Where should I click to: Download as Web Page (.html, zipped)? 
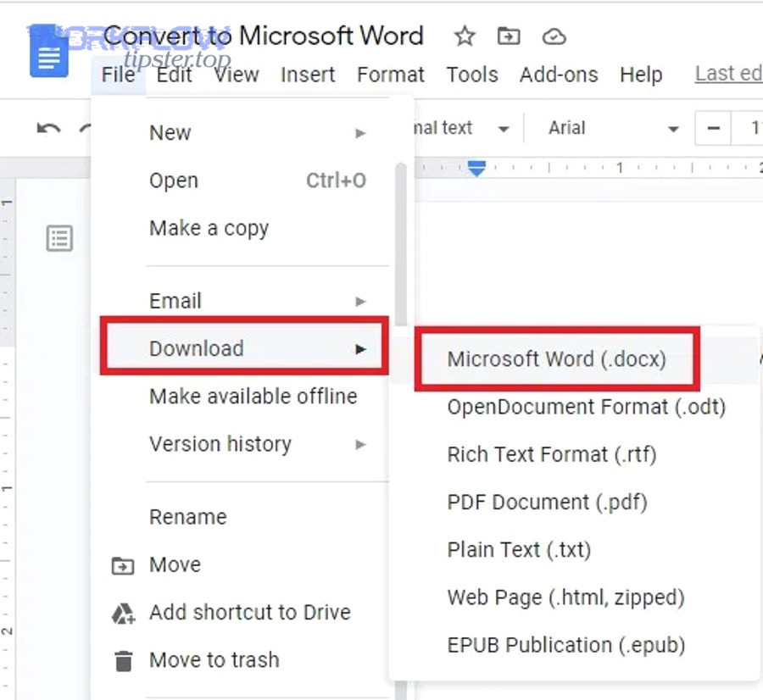pos(575,597)
